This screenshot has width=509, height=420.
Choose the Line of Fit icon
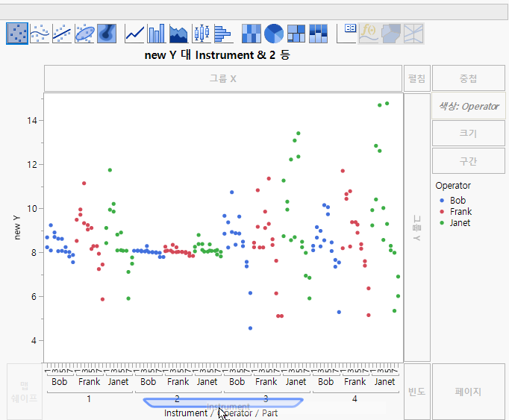62,34
